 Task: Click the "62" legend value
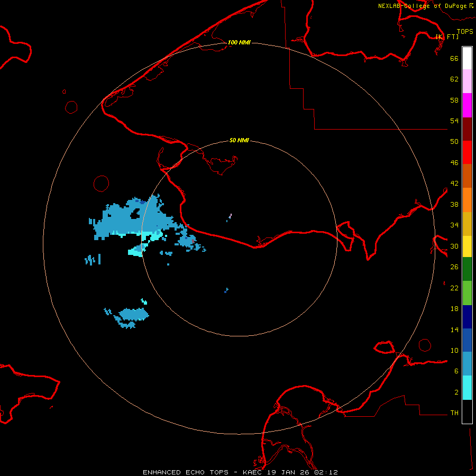point(454,79)
